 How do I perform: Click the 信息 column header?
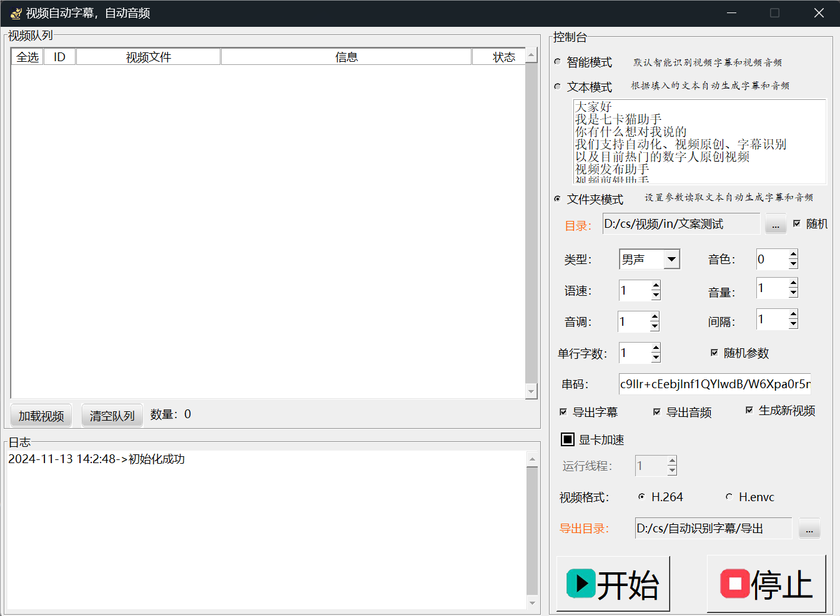pyautogui.click(x=346, y=57)
